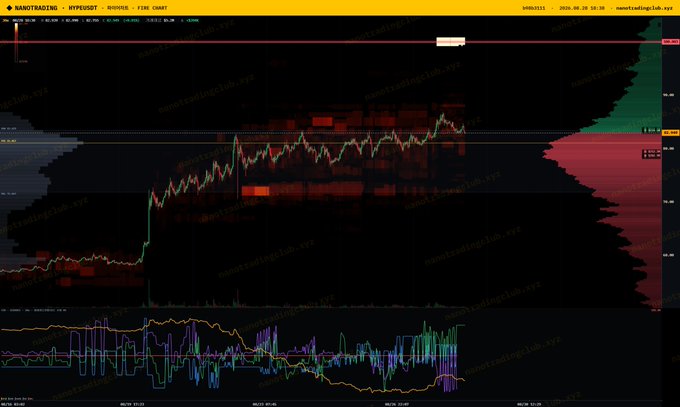
Task: Click the date-time stamp in the header
Action: (x=582, y=8)
